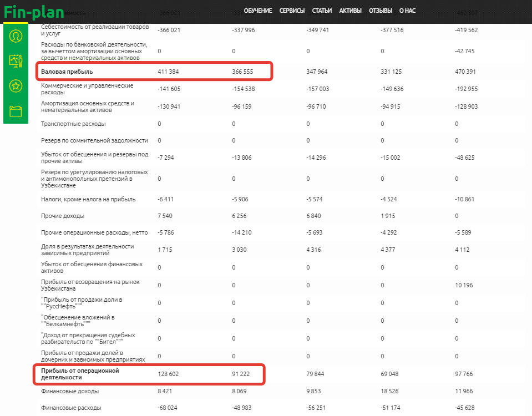532x416 pixels.
Task: Open the ОБУЧЕНИЕ menu
Action: click(258, 11)
